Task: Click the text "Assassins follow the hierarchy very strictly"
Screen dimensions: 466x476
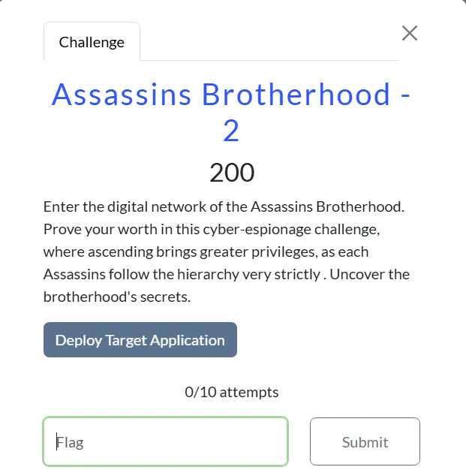Action: [x=182, y=275]
